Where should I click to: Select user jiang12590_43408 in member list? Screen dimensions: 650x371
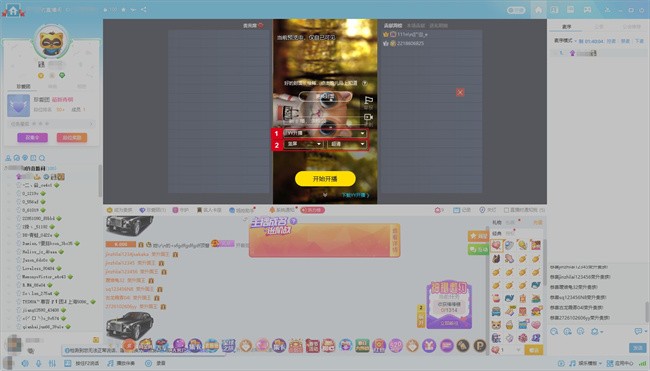tap(41, 310)
